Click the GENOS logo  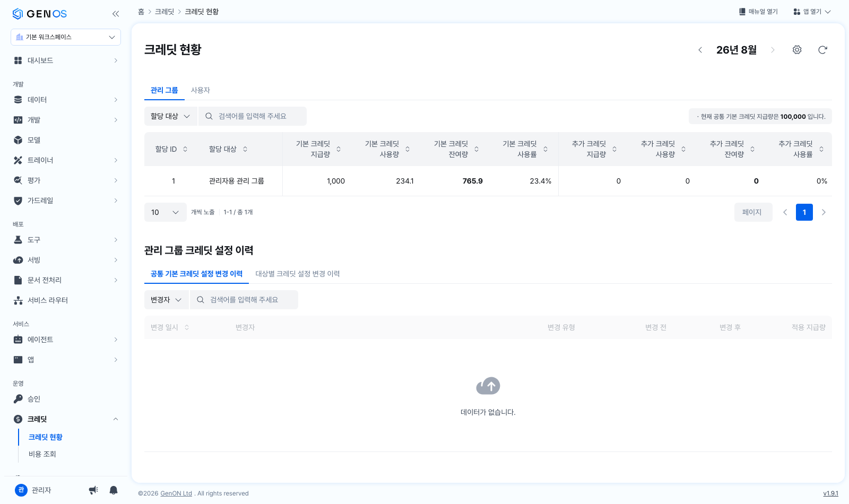pyautogui.click(x=40, y=14)
